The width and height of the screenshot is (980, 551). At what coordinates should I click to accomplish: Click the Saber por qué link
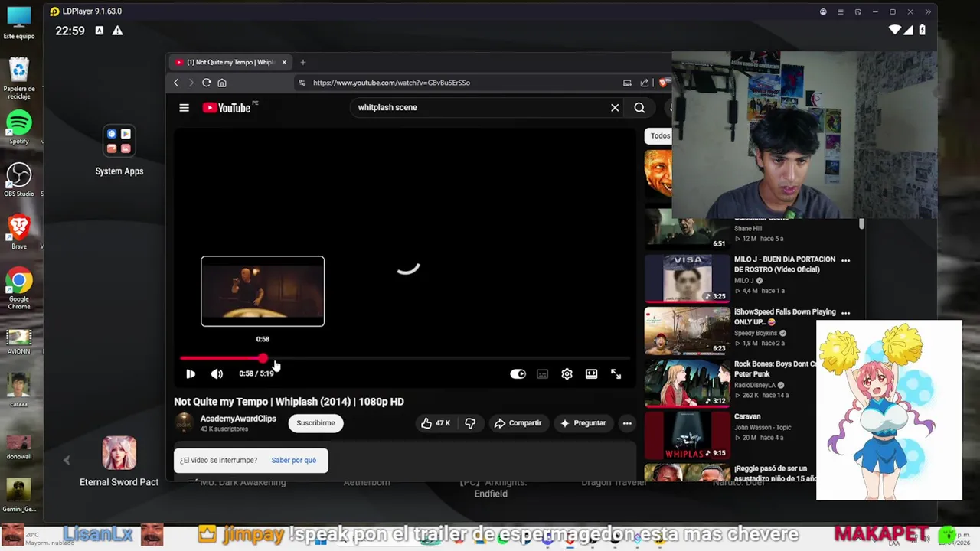[293, 461]
